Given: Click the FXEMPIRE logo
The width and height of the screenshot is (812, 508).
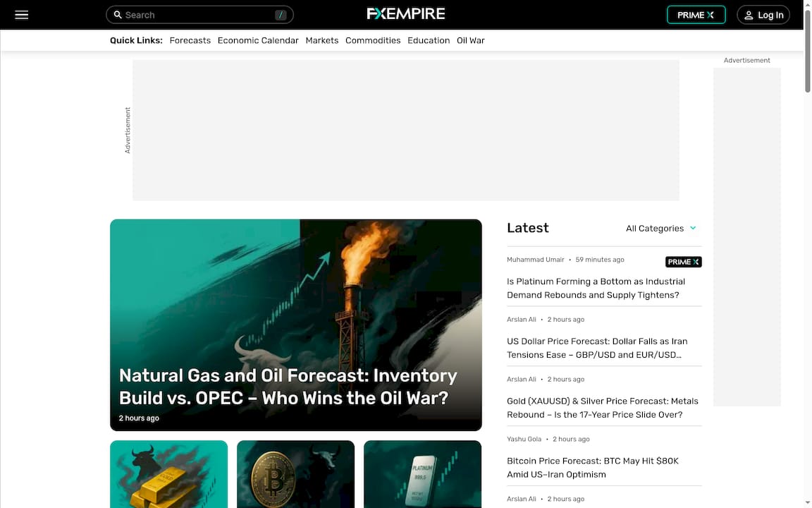Looking at the screenshot, I should 405,13.
